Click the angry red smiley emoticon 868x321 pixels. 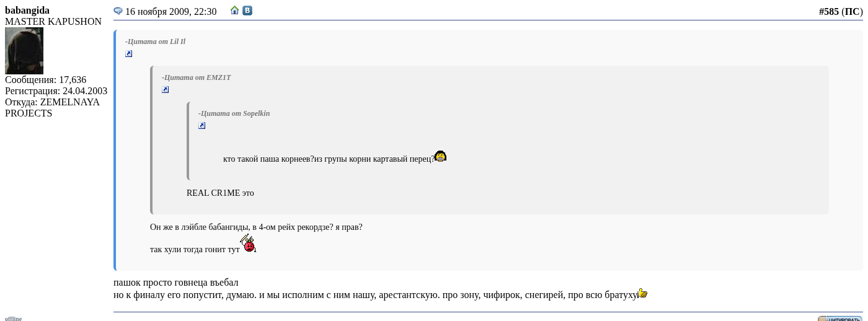coord(249,244)
